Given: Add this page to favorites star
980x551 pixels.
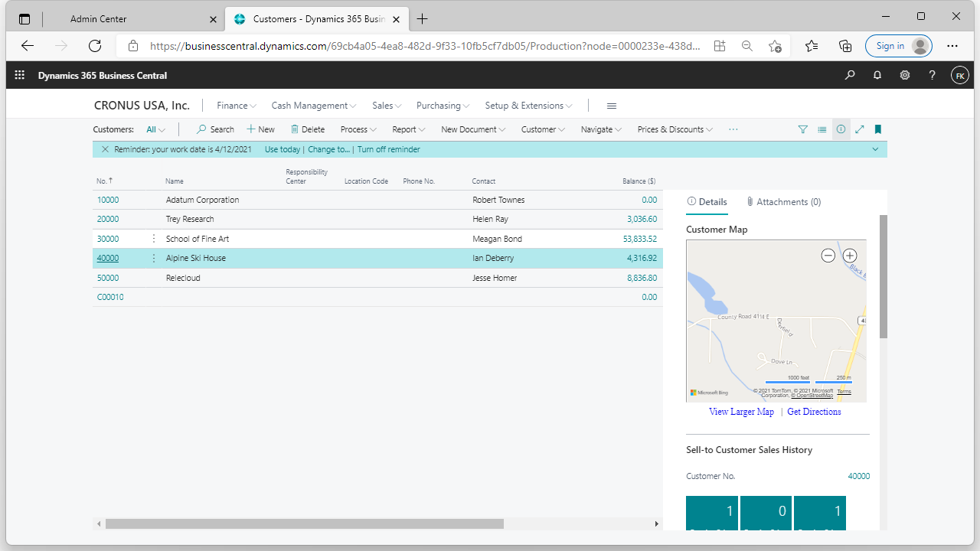Looking at the screenshot, I should click(775, 46).
